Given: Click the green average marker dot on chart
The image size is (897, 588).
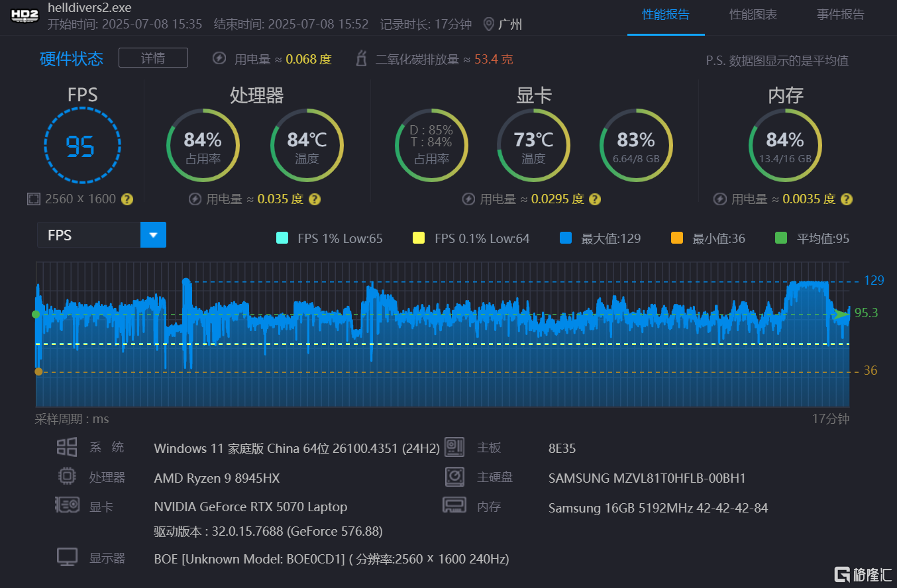Looking at the screenshot, I should point(36,315).
